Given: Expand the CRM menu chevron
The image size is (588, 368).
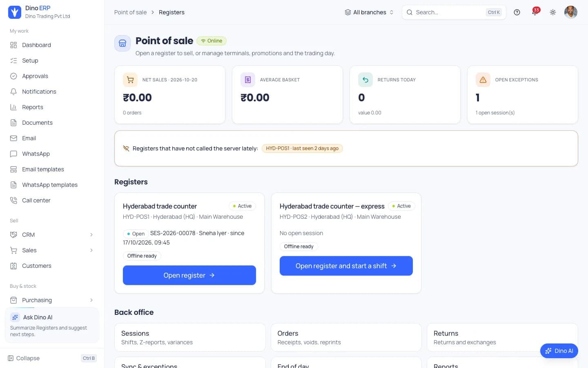Looking at the screenshot, I should pyautogui.click(x=91, y=235).
